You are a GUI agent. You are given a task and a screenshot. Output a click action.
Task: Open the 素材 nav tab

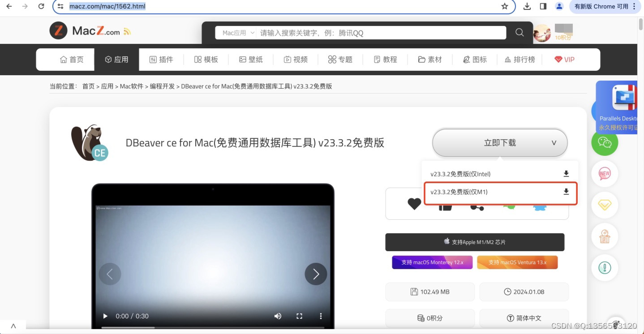[430, 60]
